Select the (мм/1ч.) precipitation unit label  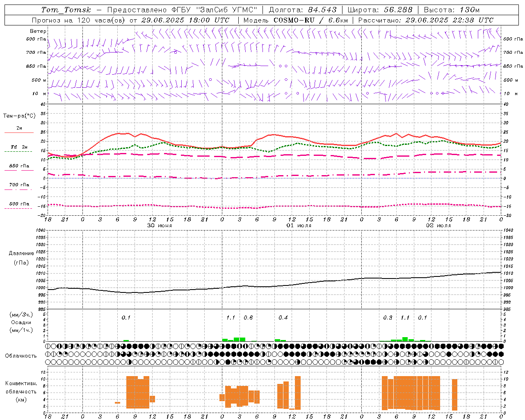[21, 330]
